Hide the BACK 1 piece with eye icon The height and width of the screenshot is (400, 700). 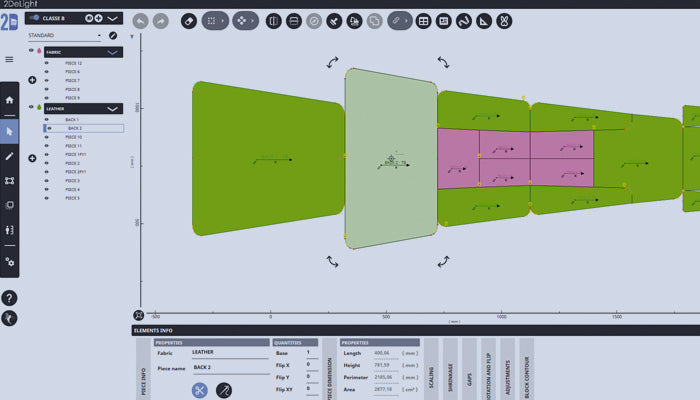(46, 119)
